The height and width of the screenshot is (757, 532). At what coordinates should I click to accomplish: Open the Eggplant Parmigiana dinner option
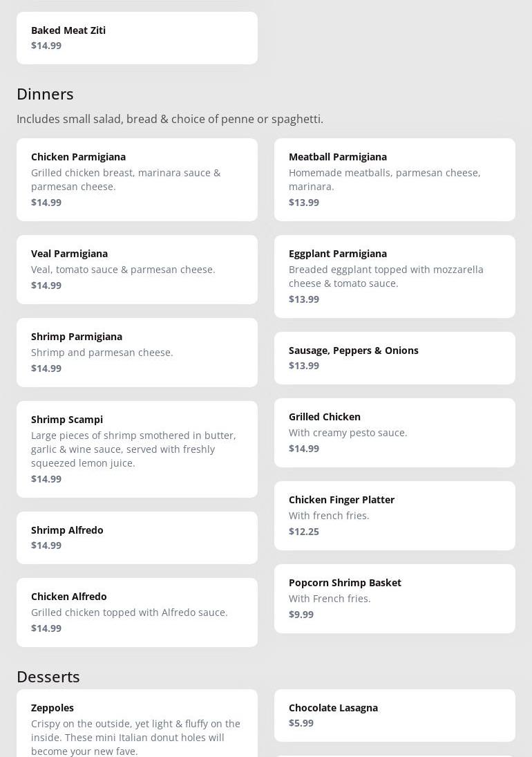[x=395, y=277]
